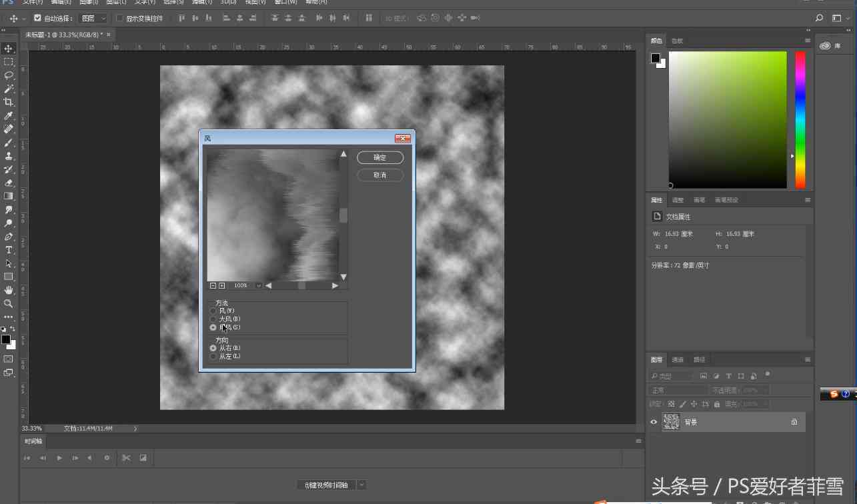Click the Create Video Timeline button
857x504 pixels.
click(327, 485)
